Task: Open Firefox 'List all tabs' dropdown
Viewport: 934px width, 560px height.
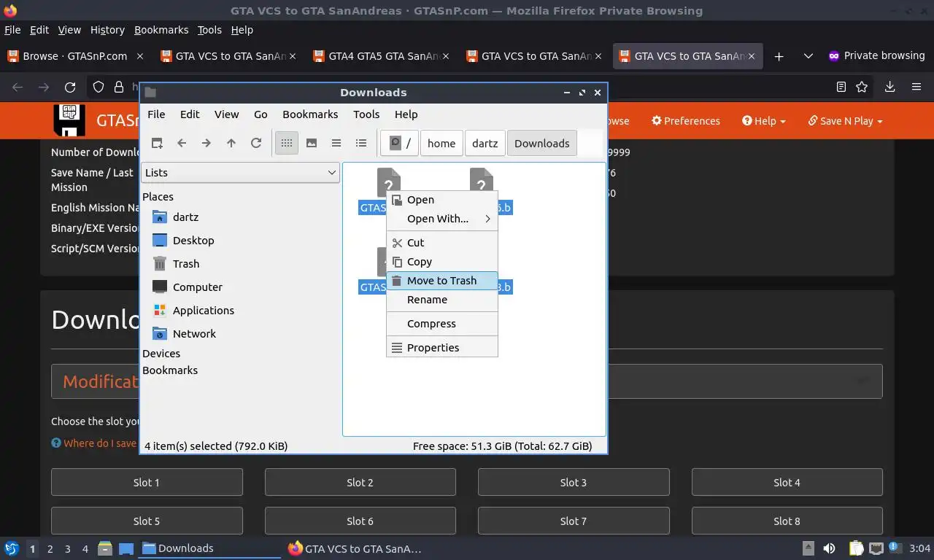Action: click(x=808, y=56)
